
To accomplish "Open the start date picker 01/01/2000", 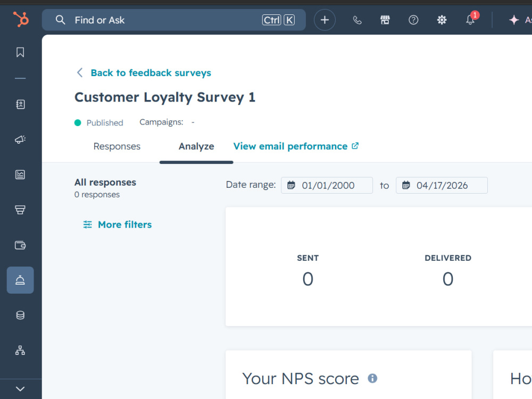I will 327,185.
